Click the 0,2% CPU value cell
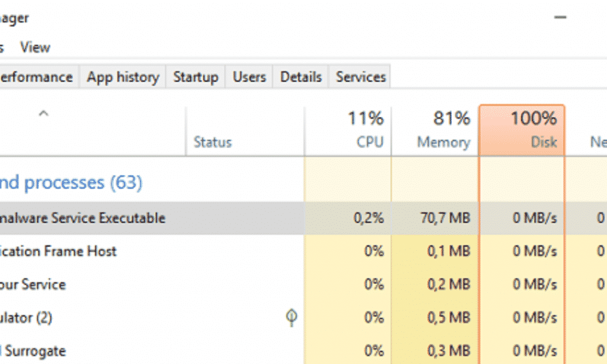 coord(348,218)
